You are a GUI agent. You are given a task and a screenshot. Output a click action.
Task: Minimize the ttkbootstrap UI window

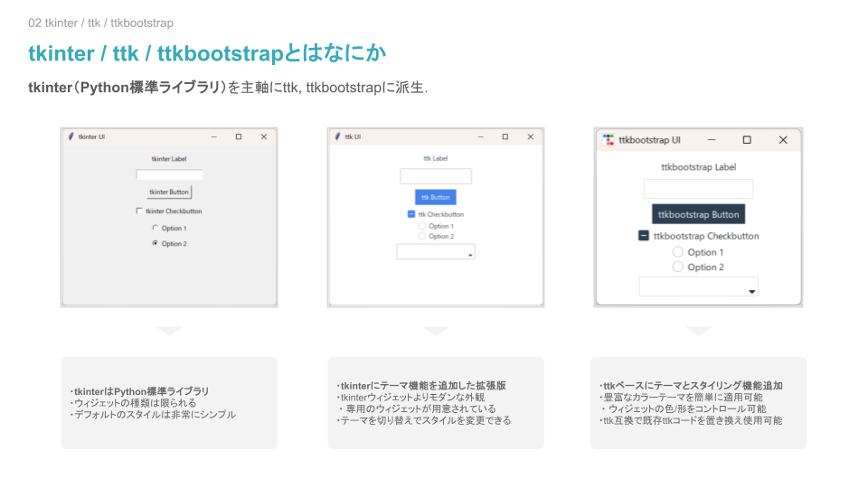712,140
